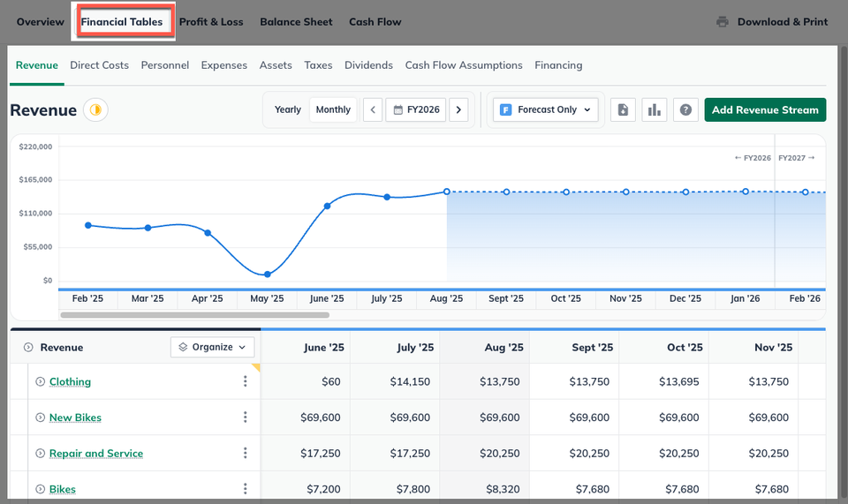Click the Aug '25 table column header
Screen dimensions: 848x504
click(x=485, y=348)
